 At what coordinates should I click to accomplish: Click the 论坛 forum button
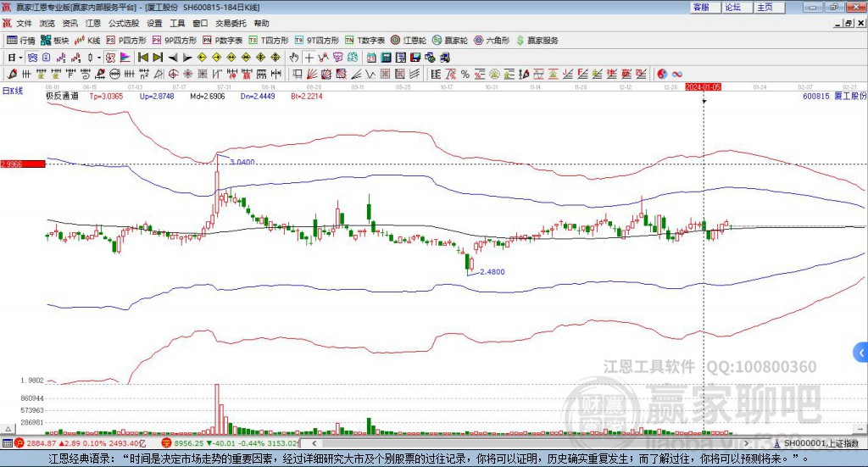tap(737, 7)
